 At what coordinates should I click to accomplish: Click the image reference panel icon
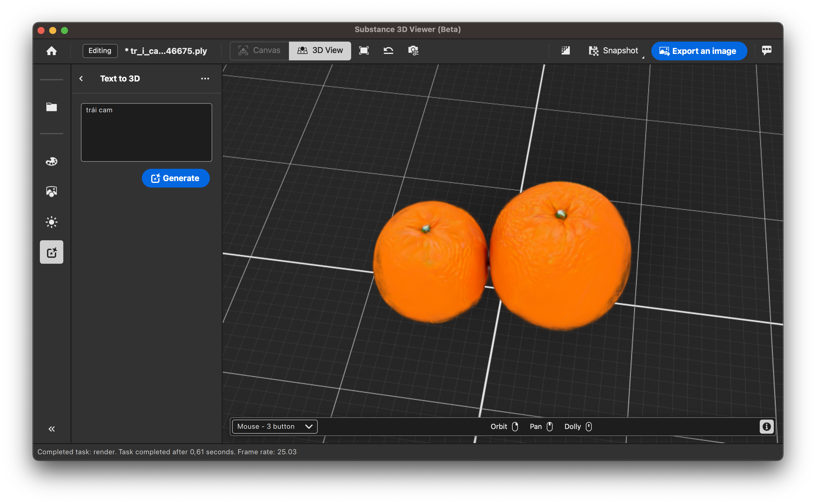(x=52, y=192)
